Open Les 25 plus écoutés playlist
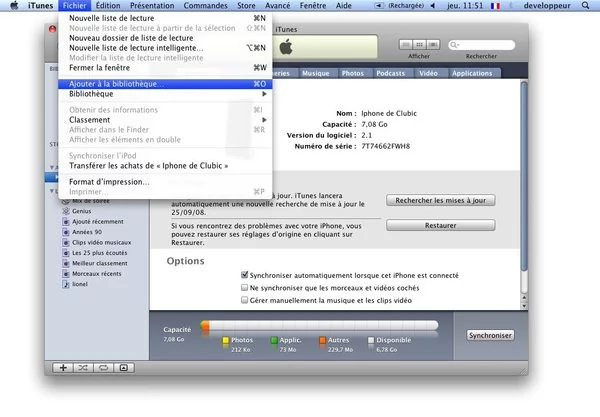Screen dimensions: 600x417 [99, 252]
